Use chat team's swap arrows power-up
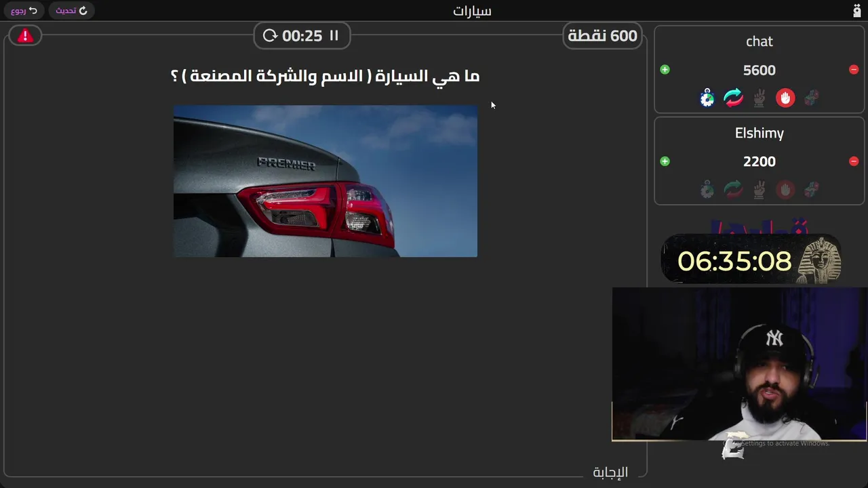The image size is (868, 488). [x=733, y=98]
